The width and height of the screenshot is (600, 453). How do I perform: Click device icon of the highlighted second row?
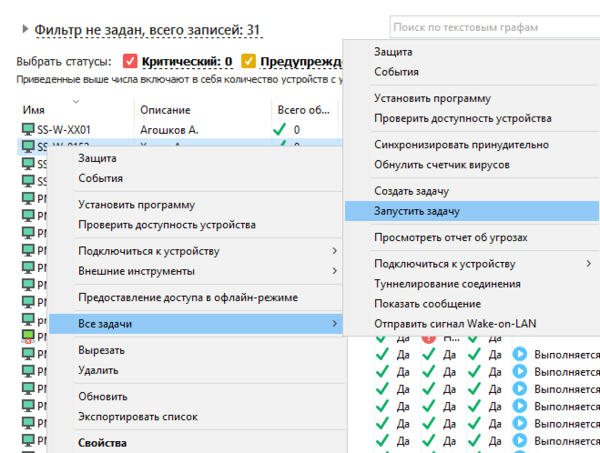pos(27,147)
